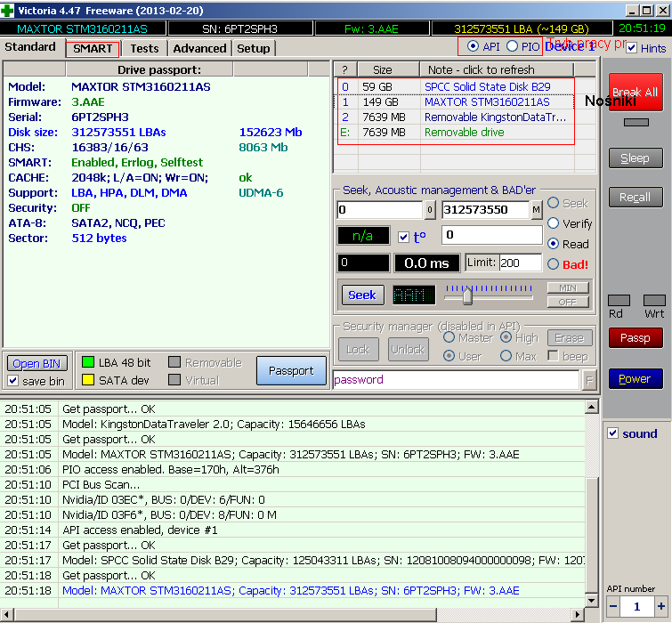
Task: Select the SPCC Solid State Disk B29 row
Action: [x=456, y=86]
